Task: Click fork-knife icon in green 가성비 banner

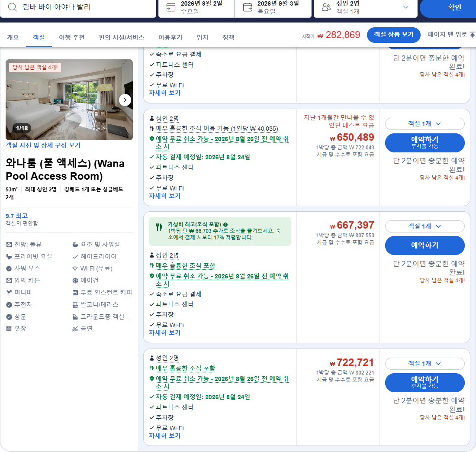Action: click(159, 227)
